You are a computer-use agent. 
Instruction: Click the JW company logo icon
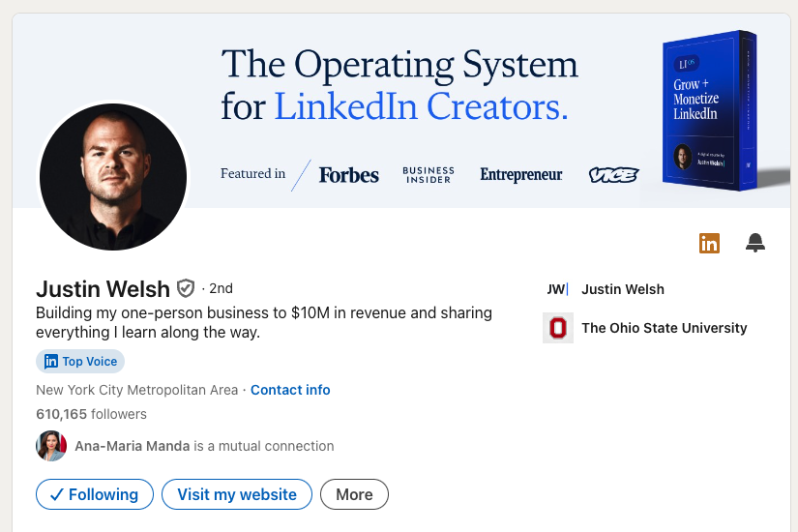[558, 289]
